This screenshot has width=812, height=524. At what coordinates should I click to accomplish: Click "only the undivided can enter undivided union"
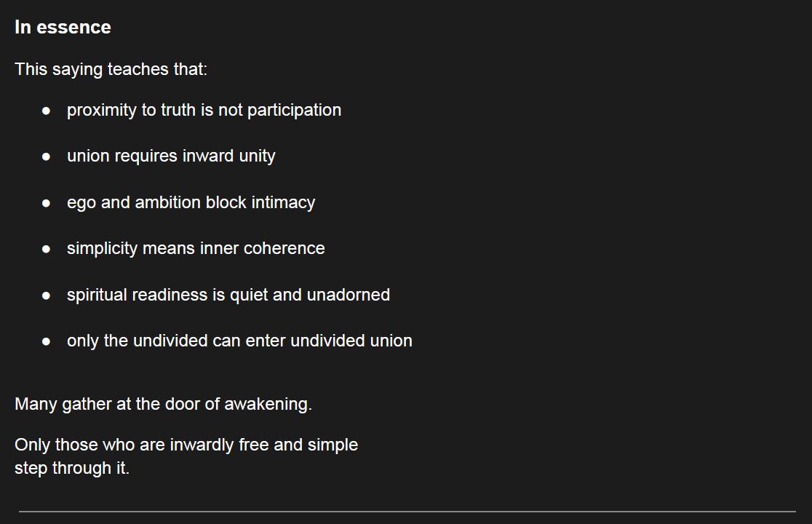239,341
